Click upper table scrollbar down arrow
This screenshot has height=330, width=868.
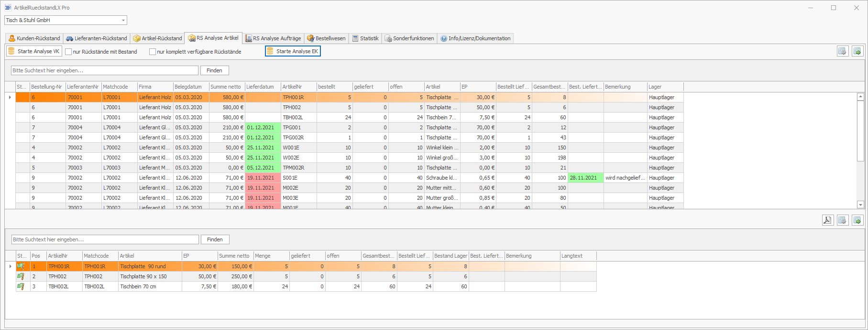tap(860, 205)
